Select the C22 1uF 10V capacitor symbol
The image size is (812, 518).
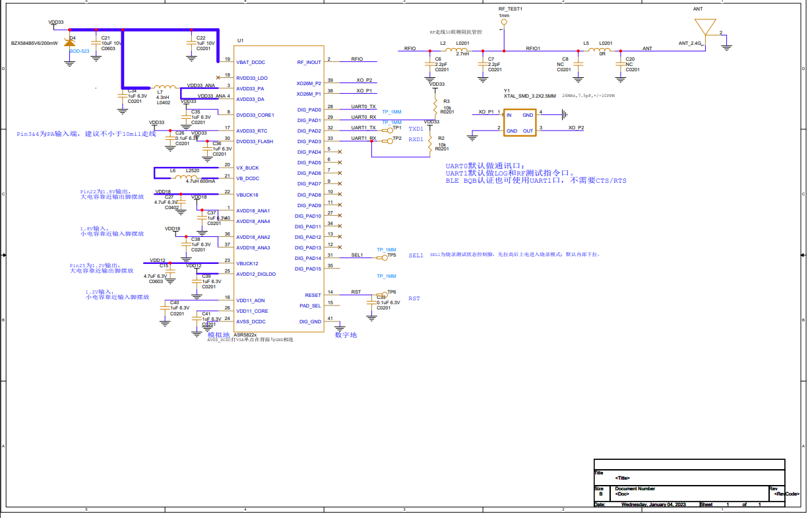click(191, 43)
